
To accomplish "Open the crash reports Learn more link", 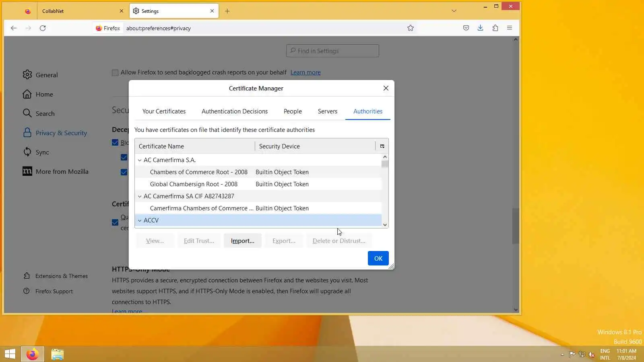I will 305,72.
